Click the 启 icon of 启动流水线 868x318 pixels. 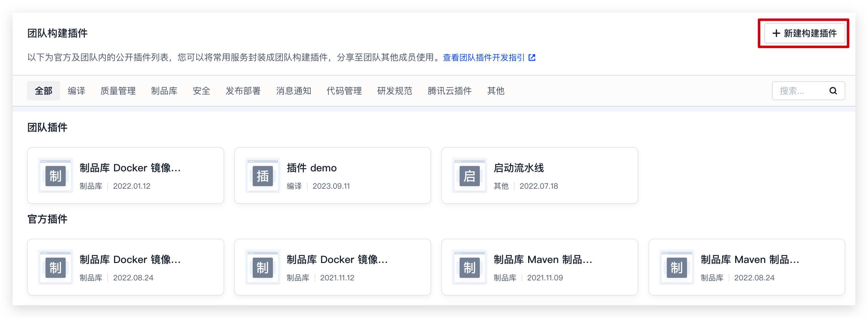469,175
